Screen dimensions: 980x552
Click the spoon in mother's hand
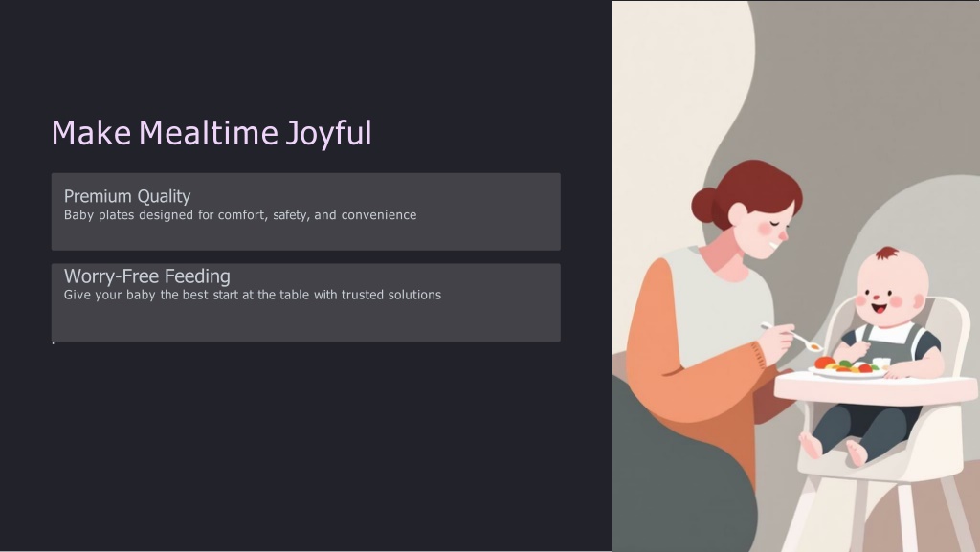(792, 336)
